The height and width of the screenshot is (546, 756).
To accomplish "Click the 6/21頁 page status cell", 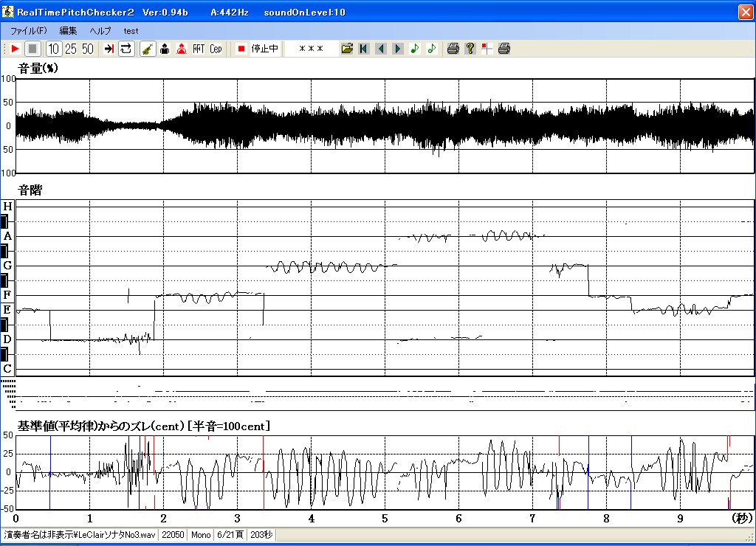I will point(230,534).
